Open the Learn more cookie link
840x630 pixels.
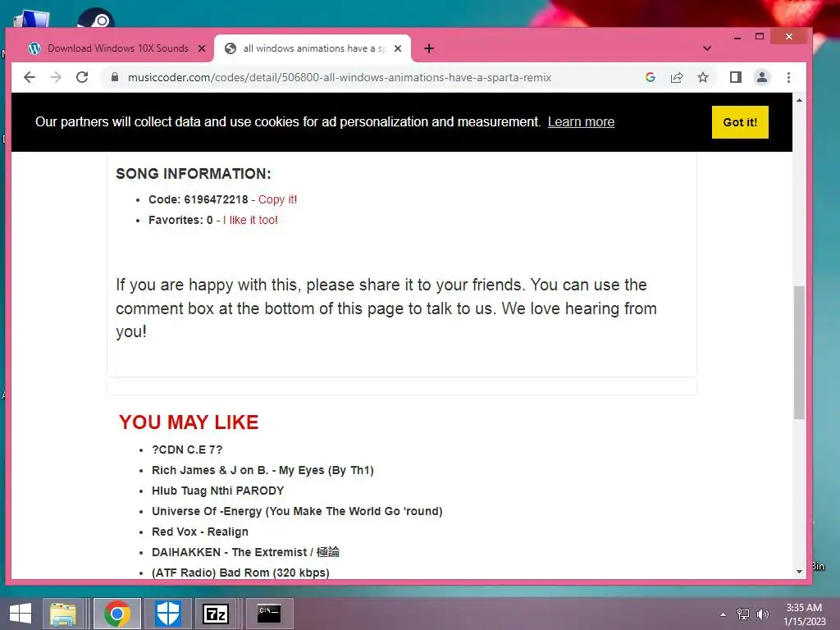click(x=581, y=122)
